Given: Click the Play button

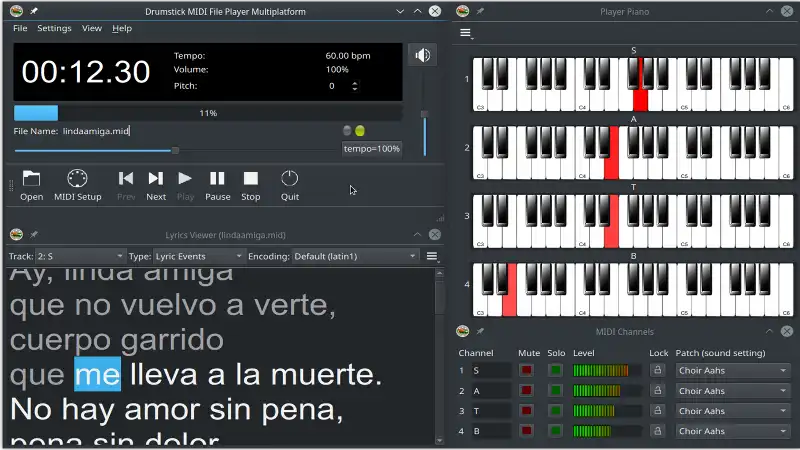Looking at the screenshot, I should 185,185.
